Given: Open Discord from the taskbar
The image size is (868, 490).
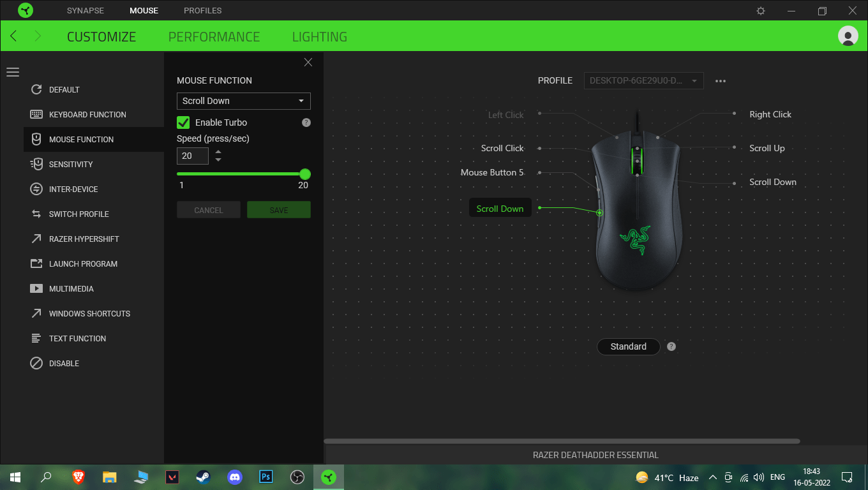Looking at the screenshot, I should point(234,477).
